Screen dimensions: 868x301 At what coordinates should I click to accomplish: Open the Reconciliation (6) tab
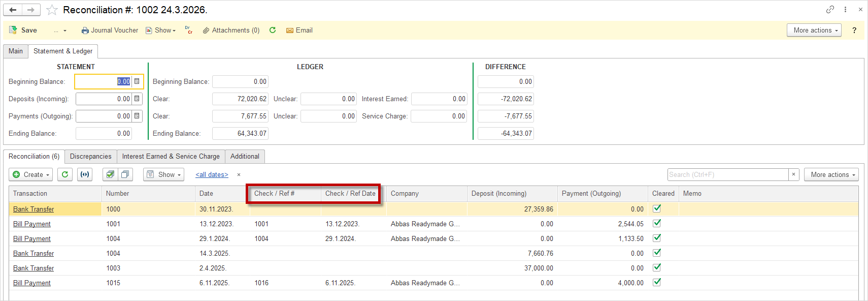point(34,156)
